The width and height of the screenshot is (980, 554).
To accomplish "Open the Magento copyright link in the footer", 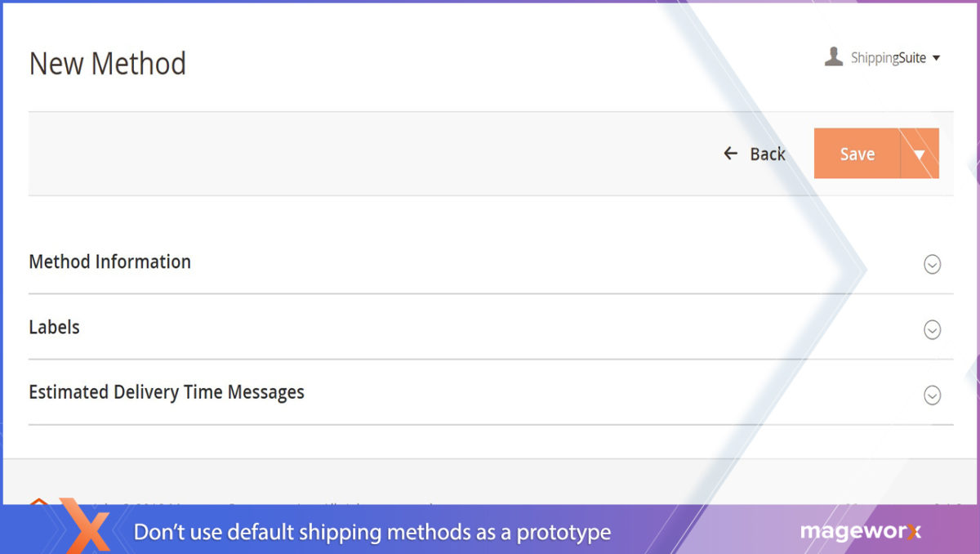I will [x=245, y=505].
